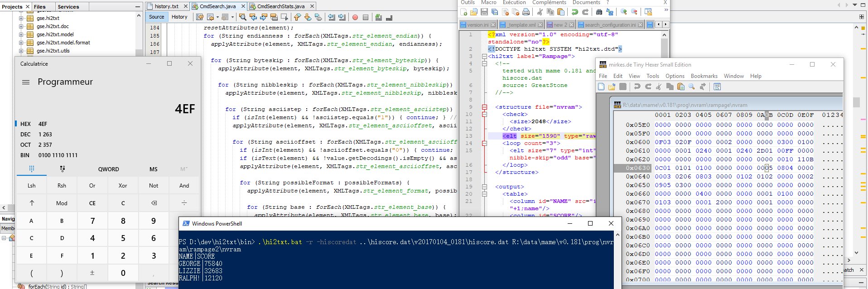868x289 pixels.
Task: Click Save All icon in Notepad++ toolbar
Action: (495, 12)
